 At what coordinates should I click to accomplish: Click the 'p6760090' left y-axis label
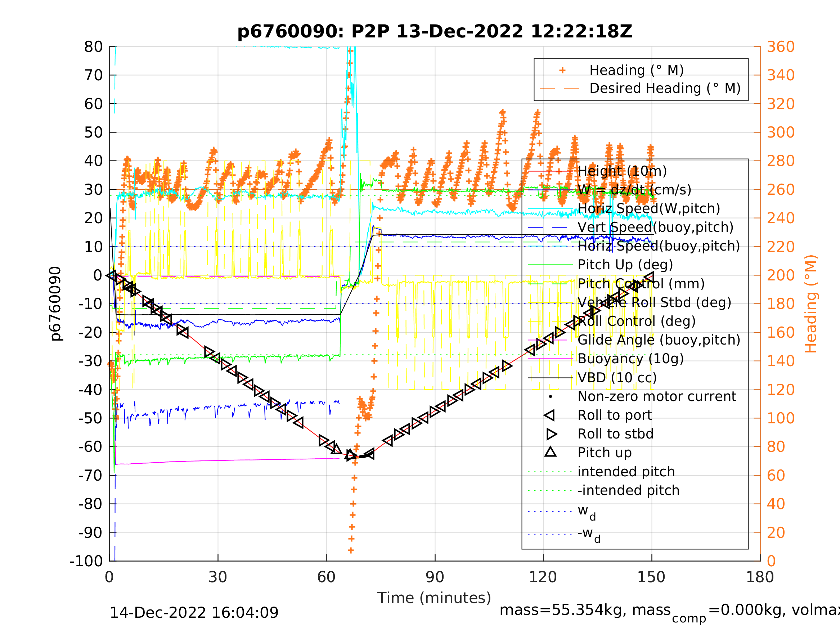coord(55,304)
